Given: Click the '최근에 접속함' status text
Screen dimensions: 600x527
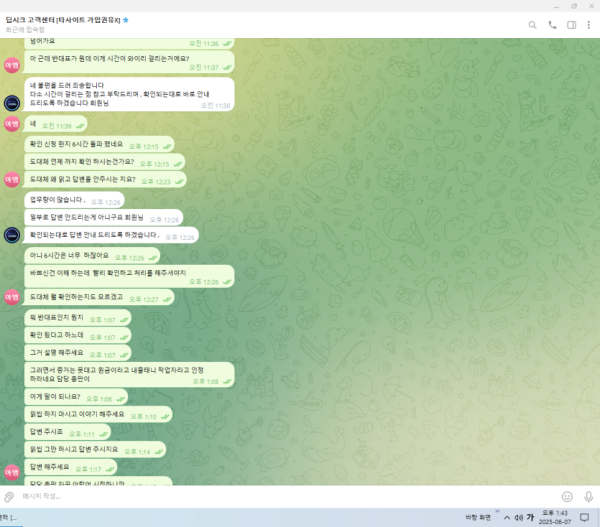Looking at the screenshot, I should [x=25, y=29].
